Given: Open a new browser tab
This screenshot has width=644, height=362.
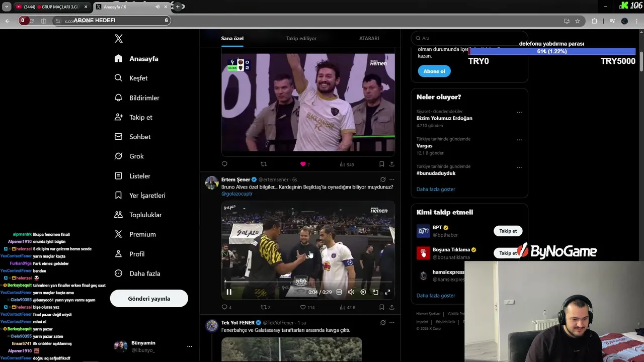Looking at the screenshot, I should tap(178, 7).
